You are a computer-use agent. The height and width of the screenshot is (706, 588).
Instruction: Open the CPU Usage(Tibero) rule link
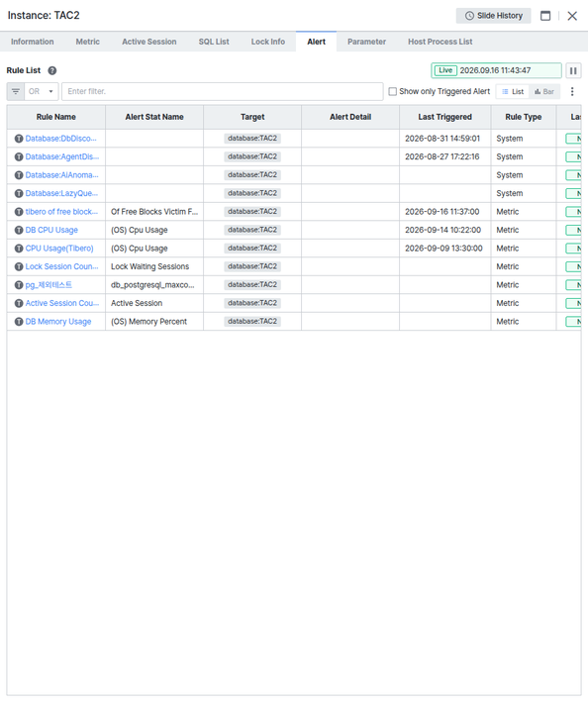[59, 249]
